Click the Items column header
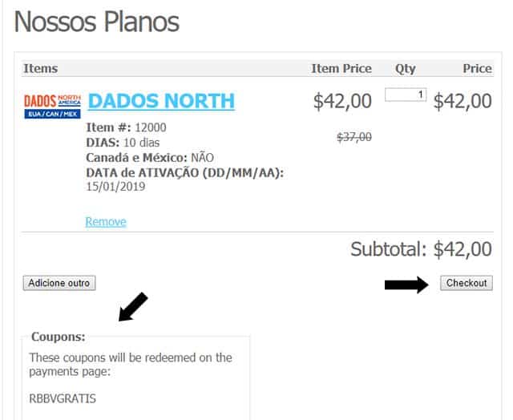 pyautogui.click(x=41, y=68)
